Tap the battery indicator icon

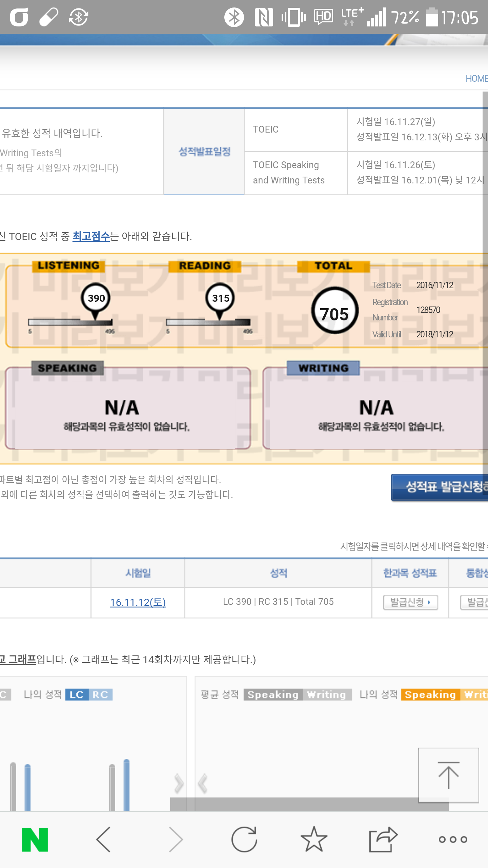[x=432, y=17]
